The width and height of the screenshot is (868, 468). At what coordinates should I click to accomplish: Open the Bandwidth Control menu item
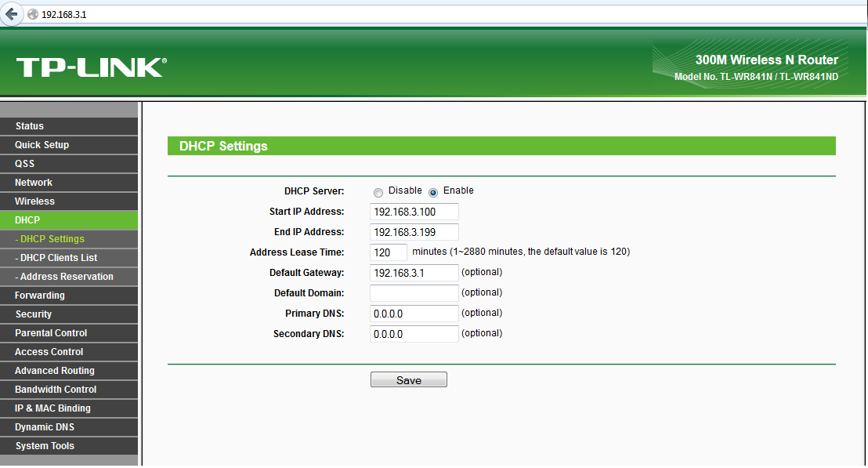[x=69, y=390]
